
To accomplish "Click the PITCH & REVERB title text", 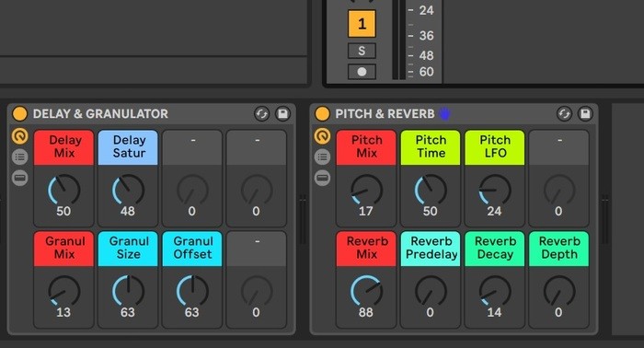I will [x=385, y=114].
